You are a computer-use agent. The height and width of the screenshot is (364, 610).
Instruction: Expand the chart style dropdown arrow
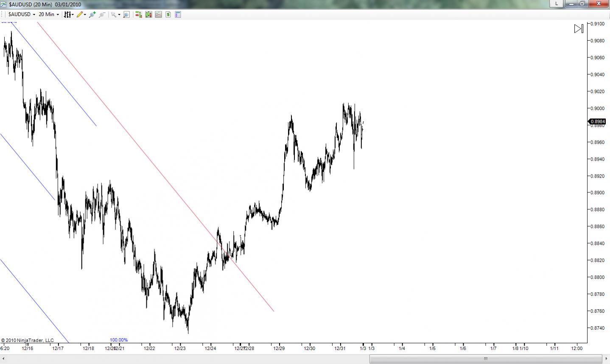pyautogui.click(x=73, y=14)
